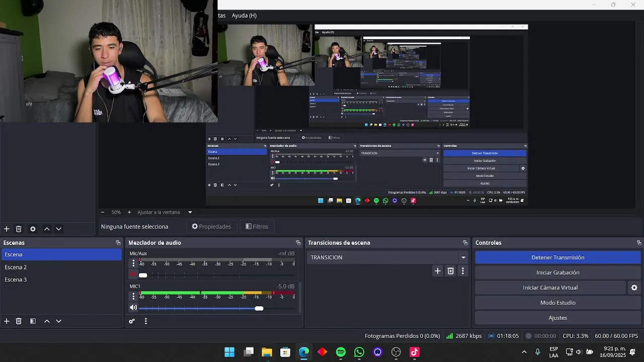Unmute the Mic/Aux channel
The image size is (644, 362).
click(x=133, y=275)
